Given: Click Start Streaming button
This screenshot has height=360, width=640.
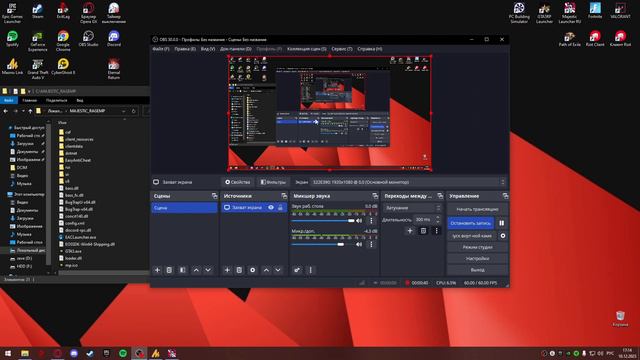Looking at the screenshot, I should point(477,209).
